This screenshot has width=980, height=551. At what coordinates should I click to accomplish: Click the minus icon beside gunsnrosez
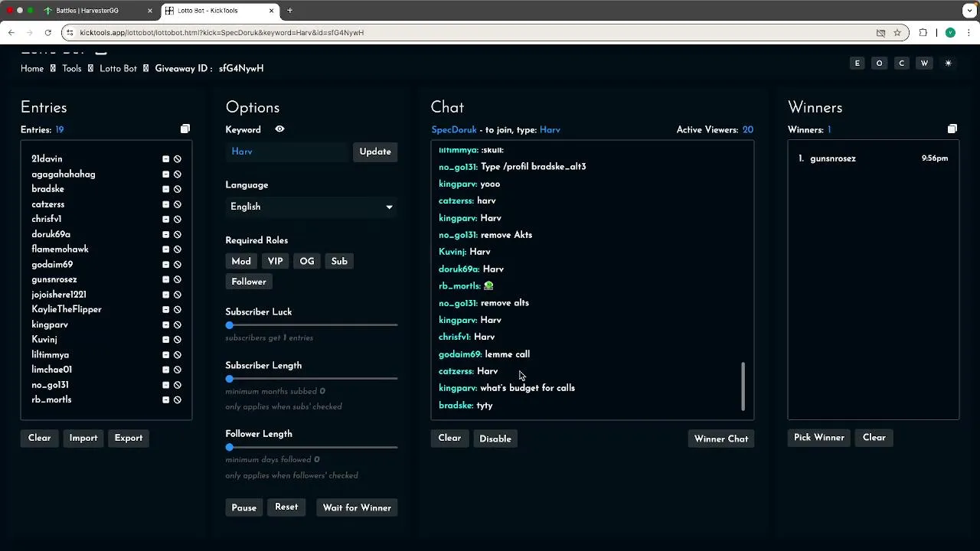click(x=165, y=279)
